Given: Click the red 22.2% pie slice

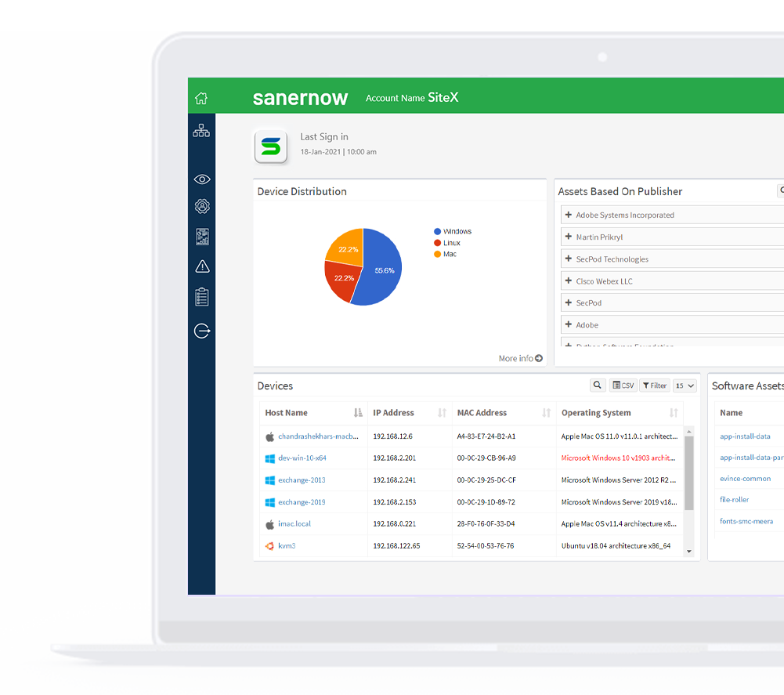Looking at the screenshot, I should point(342,281).
